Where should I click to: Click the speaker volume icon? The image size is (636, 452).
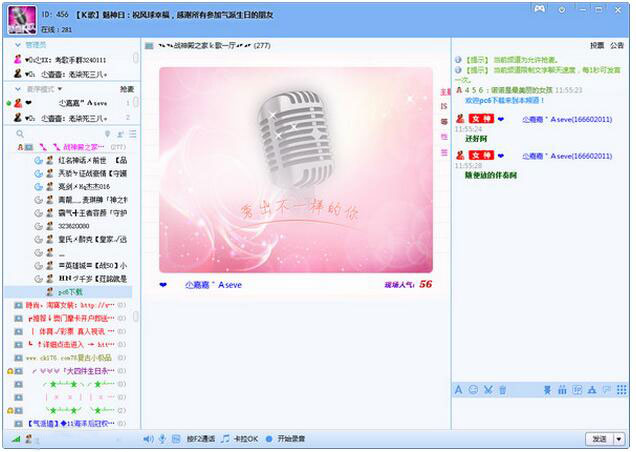tap(148, 439)
